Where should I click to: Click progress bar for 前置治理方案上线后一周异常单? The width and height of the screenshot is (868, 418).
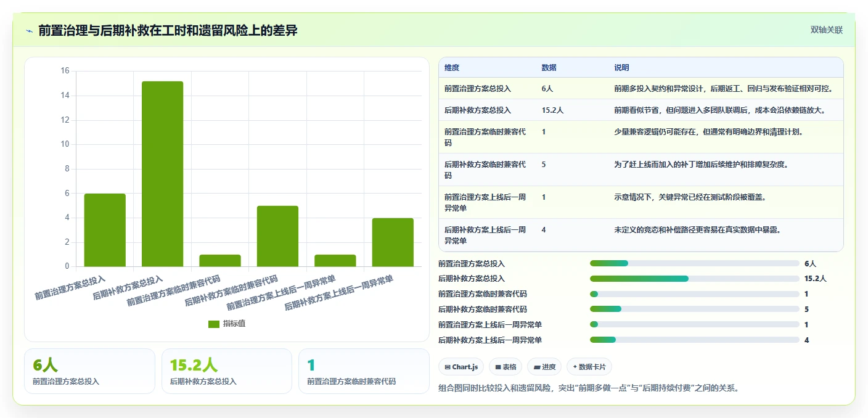tap(695, 324)
